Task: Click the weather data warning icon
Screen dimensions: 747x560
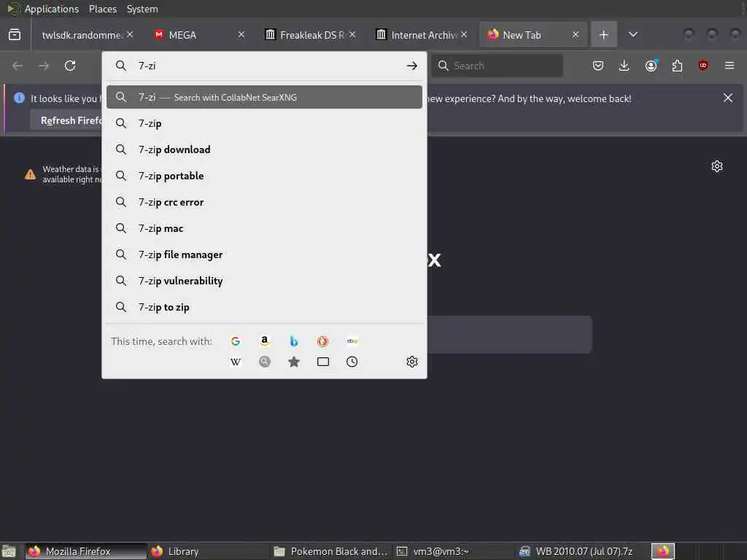Action: click(x=30, y=174)
